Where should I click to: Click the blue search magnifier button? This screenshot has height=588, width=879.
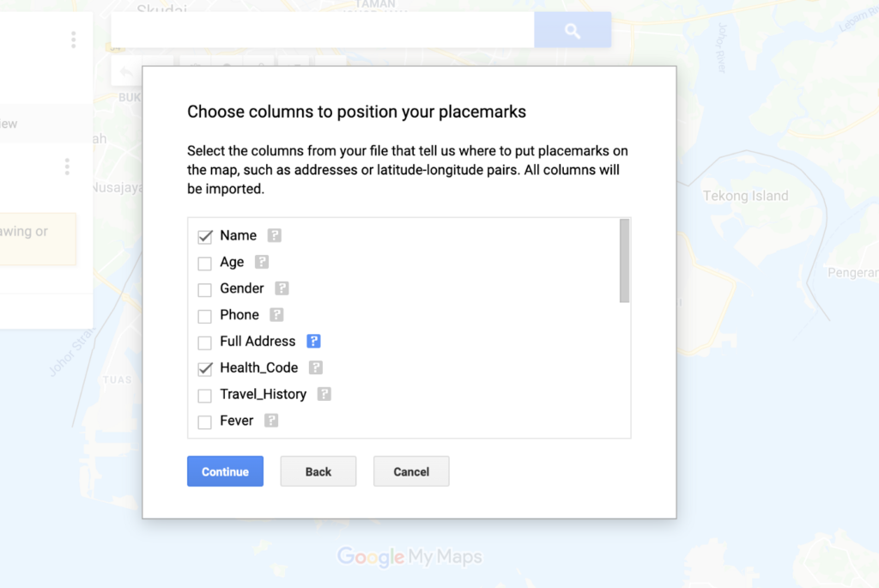click(573, 30)
